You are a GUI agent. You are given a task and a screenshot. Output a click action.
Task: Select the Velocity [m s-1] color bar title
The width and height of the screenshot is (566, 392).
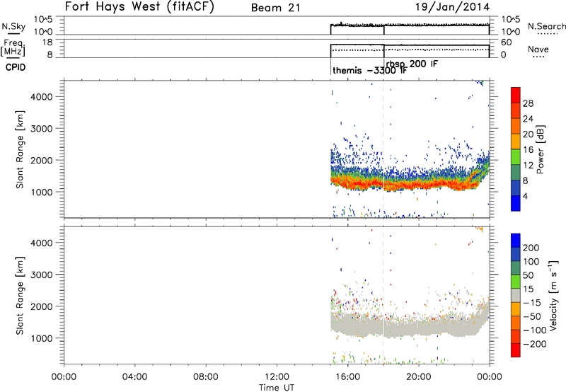[x=553, y=295]
